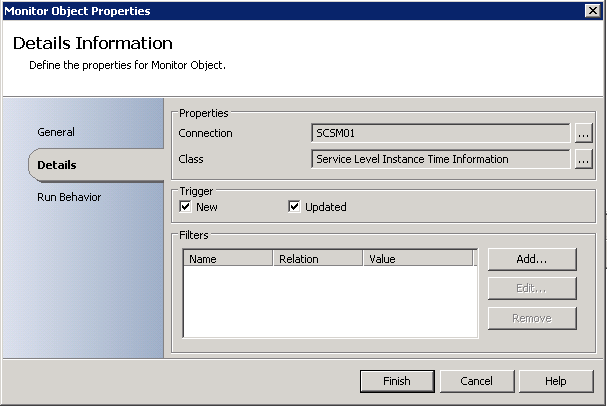607x407 pixels.
Task: Click the Relation column header
Action: click(318, 259)
